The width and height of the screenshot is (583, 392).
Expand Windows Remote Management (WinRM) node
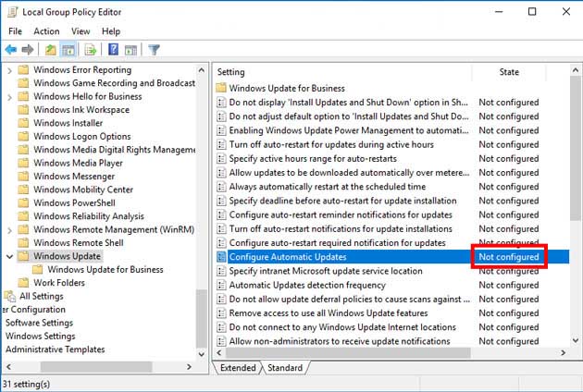click(x=9, y=229)
